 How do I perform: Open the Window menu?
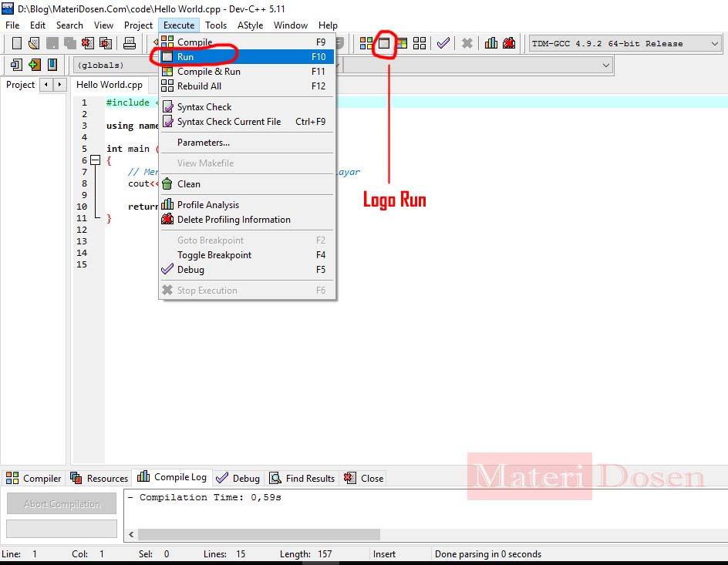click(291, 25)
